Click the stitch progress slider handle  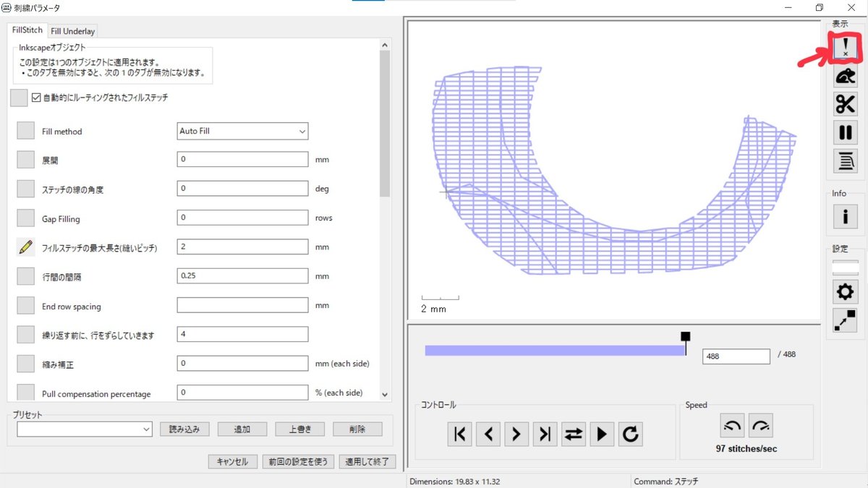pyautogui.click(x=686, y=337)
